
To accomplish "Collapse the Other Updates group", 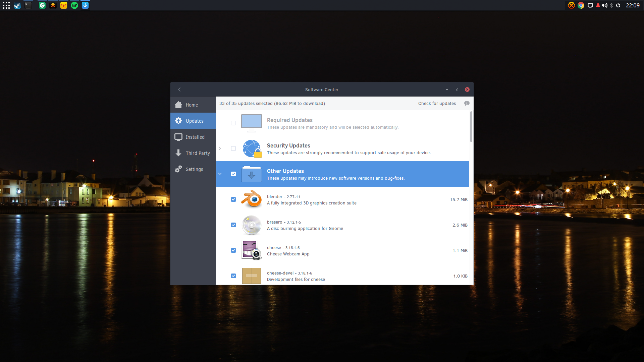I will (x=220, y=174).
